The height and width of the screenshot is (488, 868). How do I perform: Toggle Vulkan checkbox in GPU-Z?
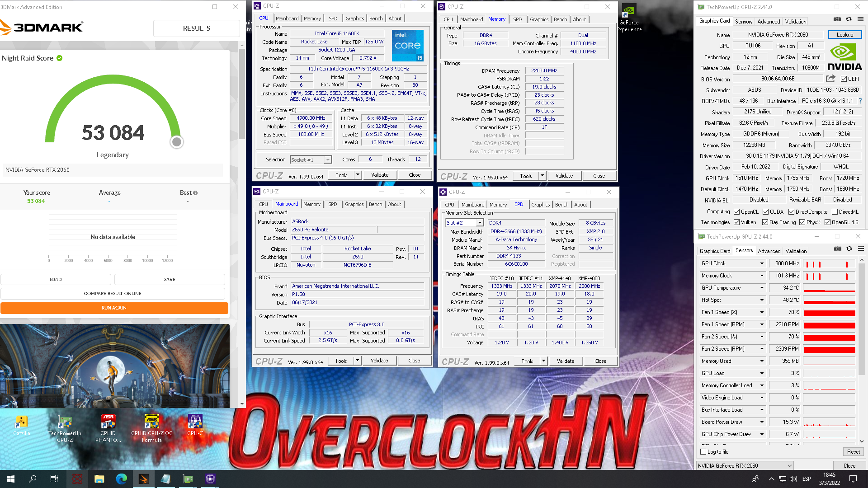[736, 222]
